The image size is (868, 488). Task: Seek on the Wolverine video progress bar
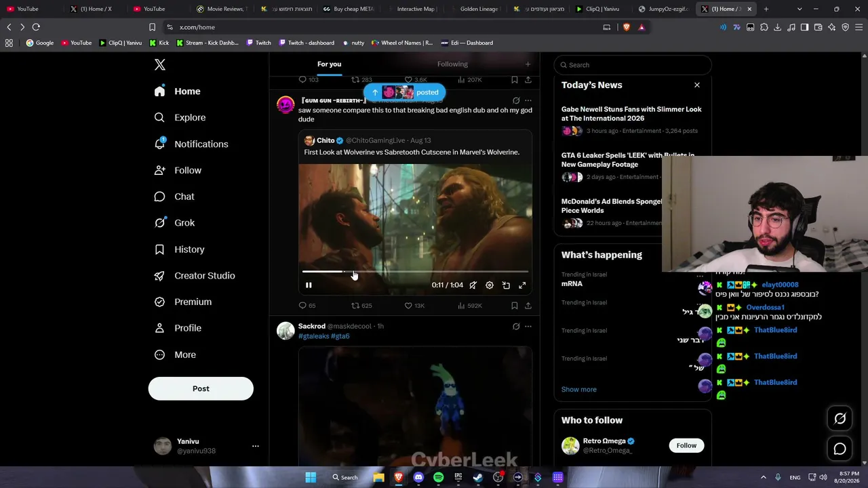click(415, 272)
